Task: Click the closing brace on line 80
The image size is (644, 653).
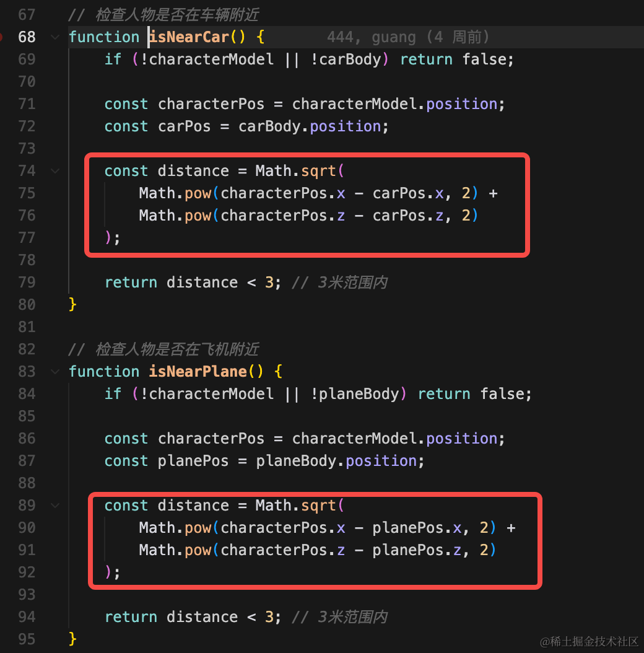Action: (x=72, y=305)
